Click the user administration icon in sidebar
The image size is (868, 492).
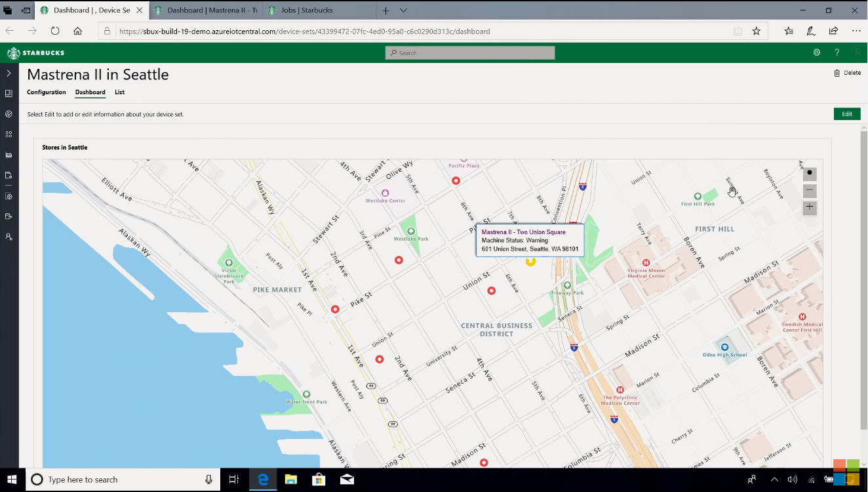(9, 236)
